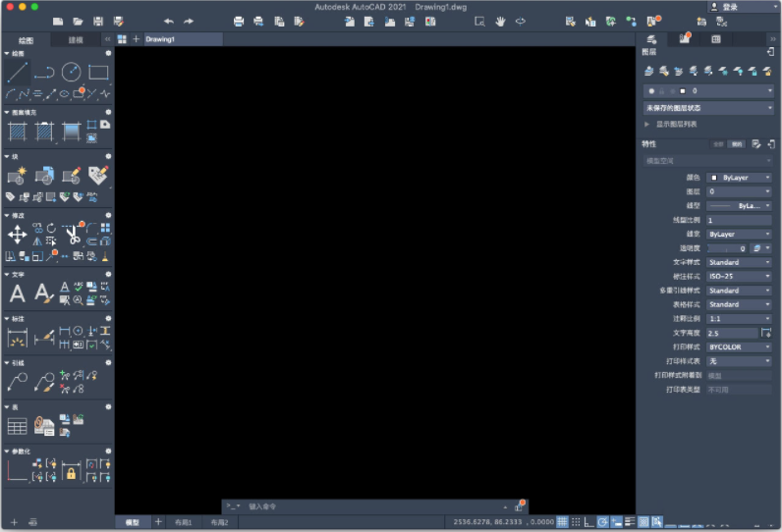This screenshot has height=532, width=782.
Task: Click the white color swatch next to ByLayer
Action: coord(713,178)
